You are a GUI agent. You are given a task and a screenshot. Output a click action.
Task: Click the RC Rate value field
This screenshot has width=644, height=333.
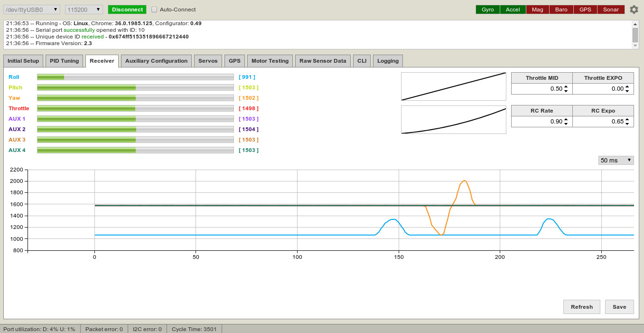[541, 122]
